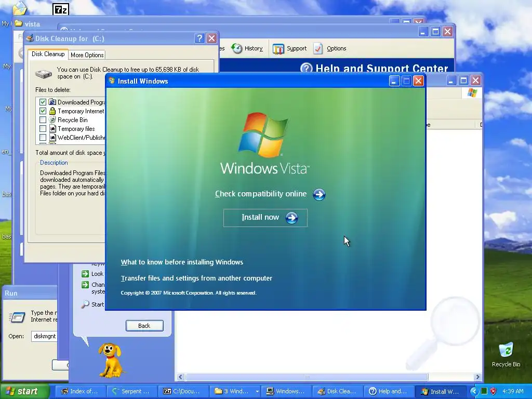Screen dimensions: 532x399
Task: Click the History clock icon
Action: coord(237,48)
